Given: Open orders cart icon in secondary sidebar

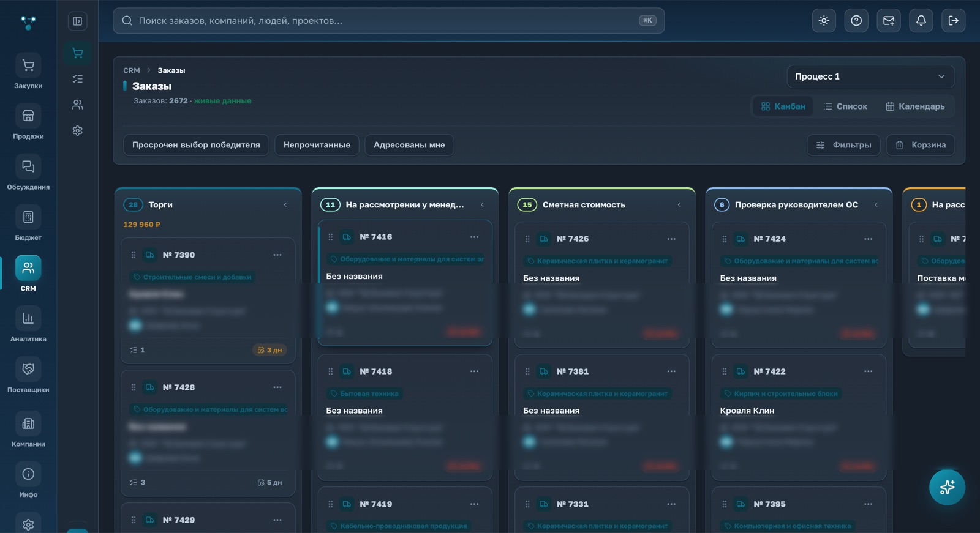Looking at the screenshot, I should click(78, 53).
